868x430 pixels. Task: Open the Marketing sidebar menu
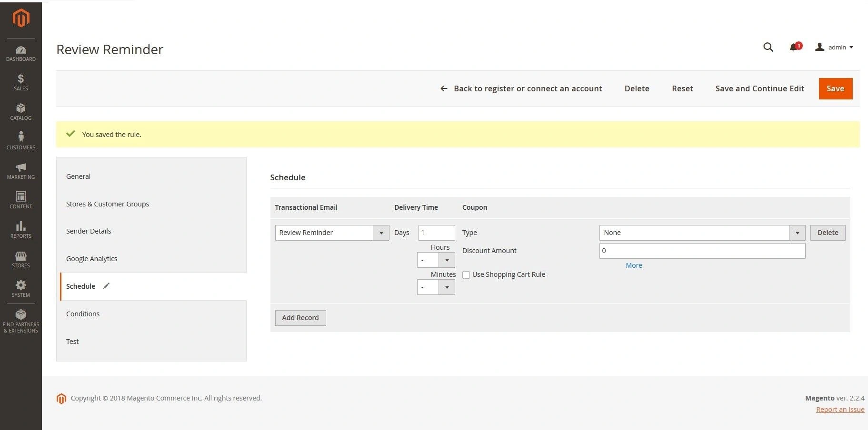[x=20, y=170]
